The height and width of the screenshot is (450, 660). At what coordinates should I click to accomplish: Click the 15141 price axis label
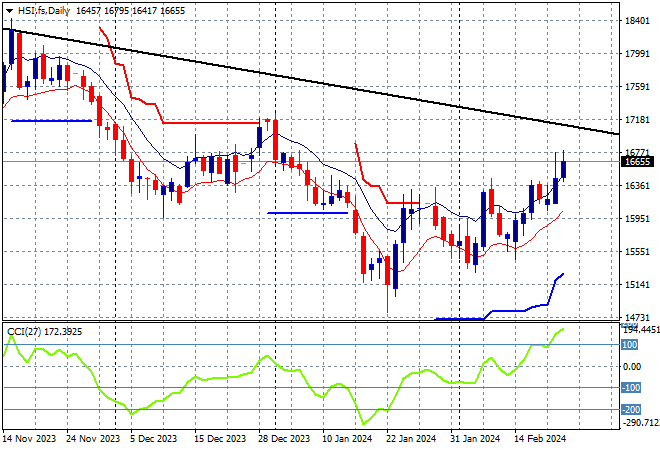tap(637, 285)
